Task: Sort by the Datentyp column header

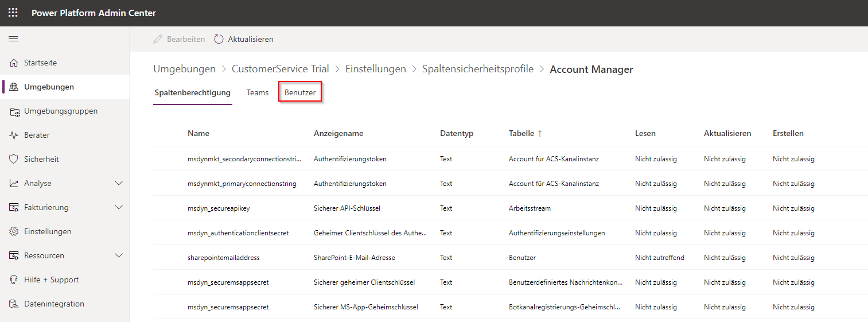Action: click(457, 133)
